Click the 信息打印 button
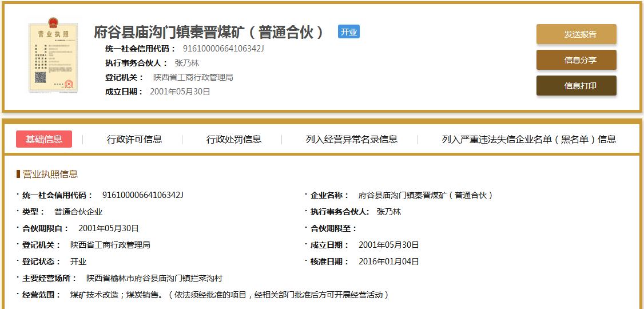The height and width of the screenshot is (309, 644). tap(576, 86)
